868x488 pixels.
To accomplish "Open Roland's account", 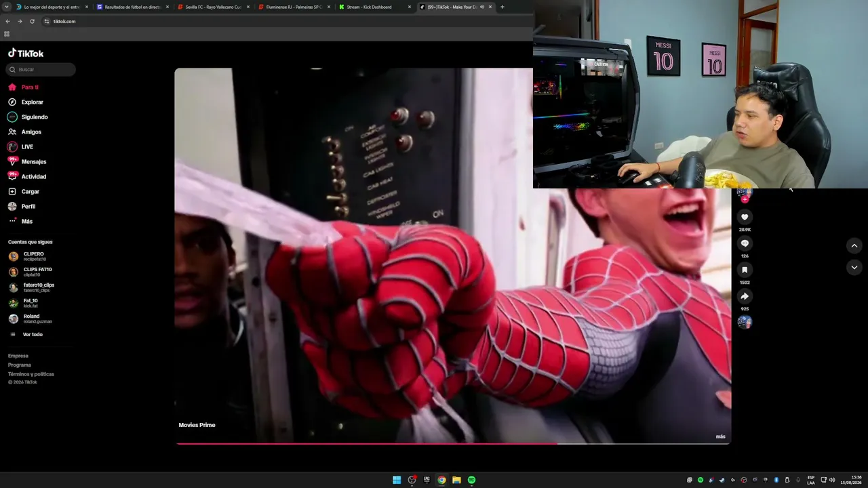I will [x=30, y=319].
